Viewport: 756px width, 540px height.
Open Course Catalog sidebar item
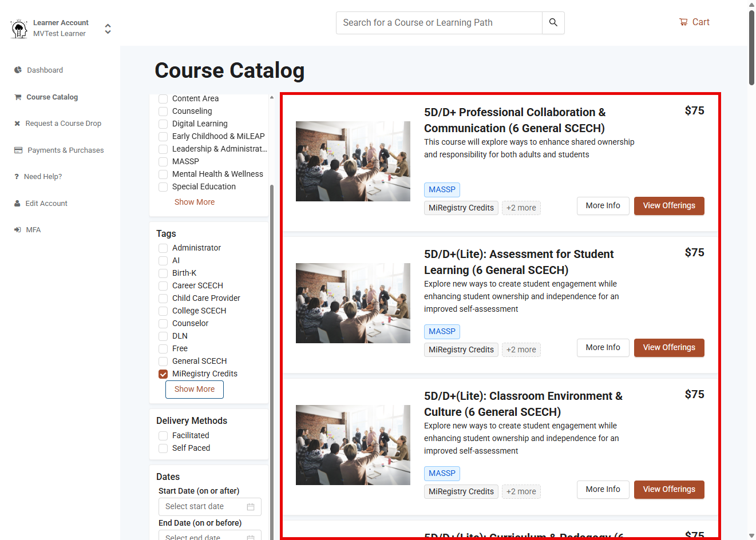(x=52, y=97)
